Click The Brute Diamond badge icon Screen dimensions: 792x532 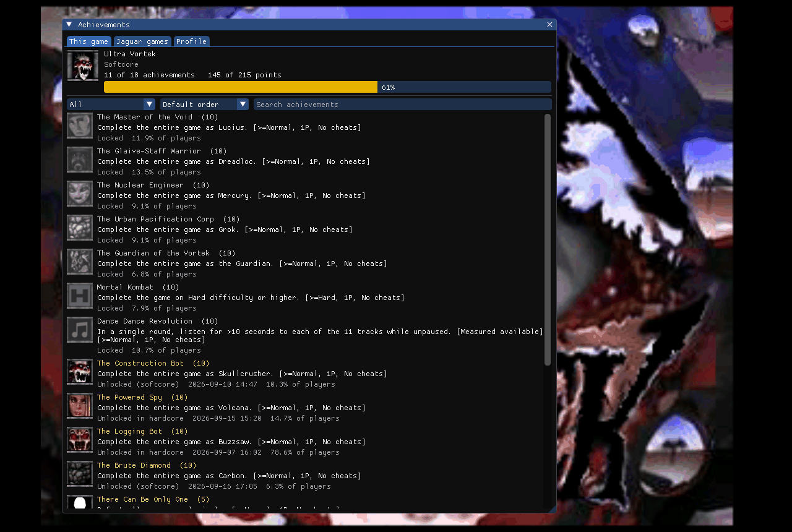pyautogui.click(x=80, y=474)
